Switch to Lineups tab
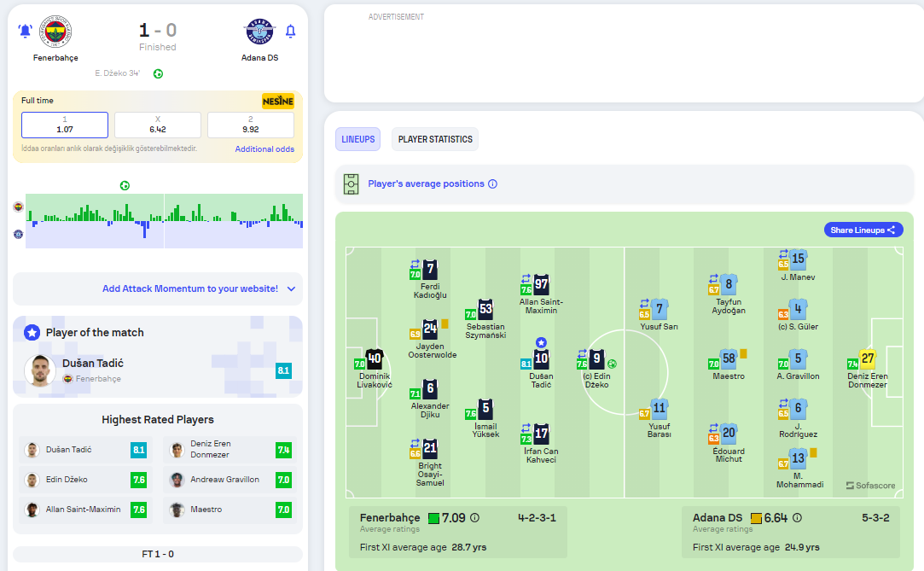Image resolution: width=924 pixels, height=571 pixels. [x=358, y=139]
